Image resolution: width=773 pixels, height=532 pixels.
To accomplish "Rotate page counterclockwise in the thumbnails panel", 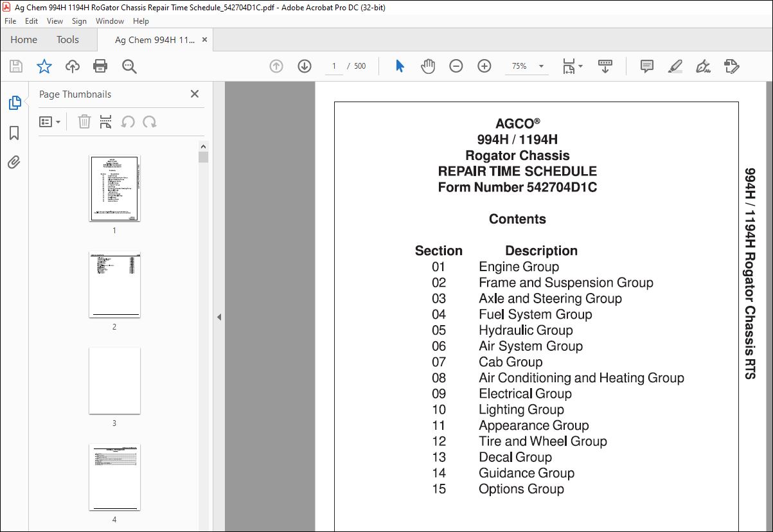I will pos(128,121).
